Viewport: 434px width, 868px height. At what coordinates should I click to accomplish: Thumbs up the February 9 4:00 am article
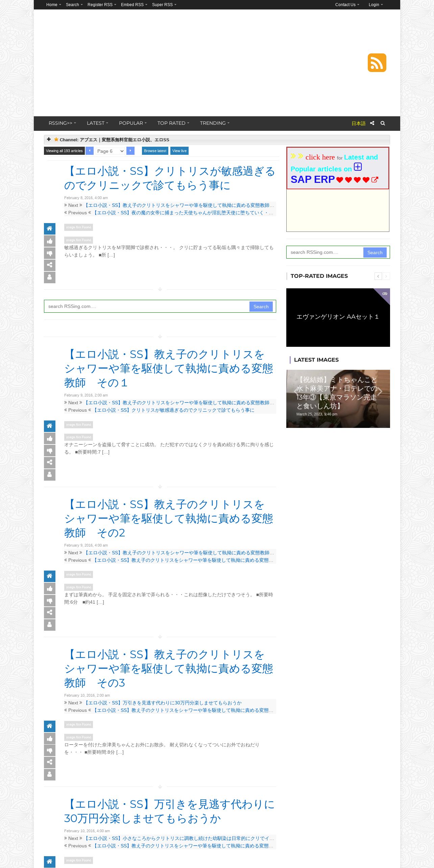click(x=50, y=588)
